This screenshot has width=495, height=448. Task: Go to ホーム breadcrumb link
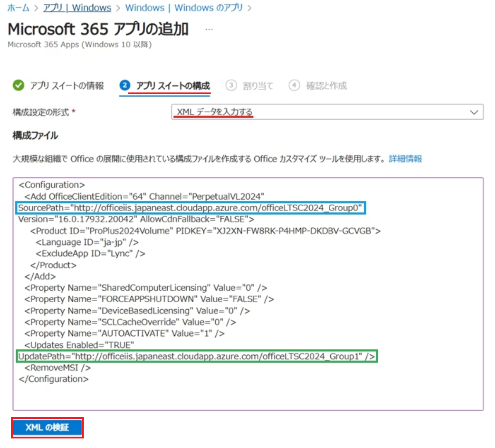18,8
